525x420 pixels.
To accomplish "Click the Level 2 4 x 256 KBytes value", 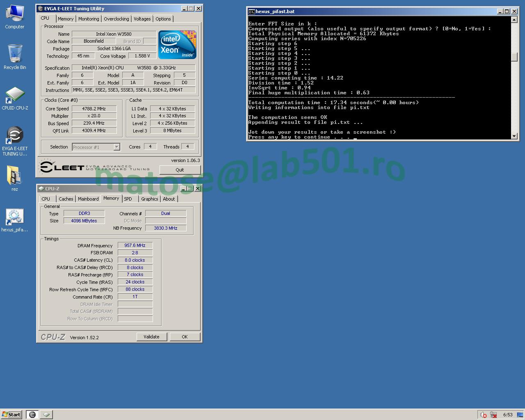I will pos(173,123).
